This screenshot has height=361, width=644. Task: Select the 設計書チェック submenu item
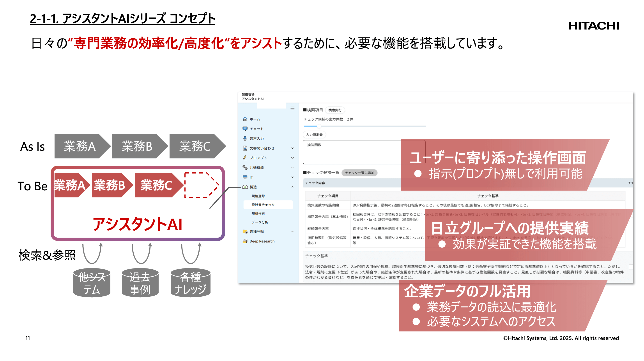(268, 205)
